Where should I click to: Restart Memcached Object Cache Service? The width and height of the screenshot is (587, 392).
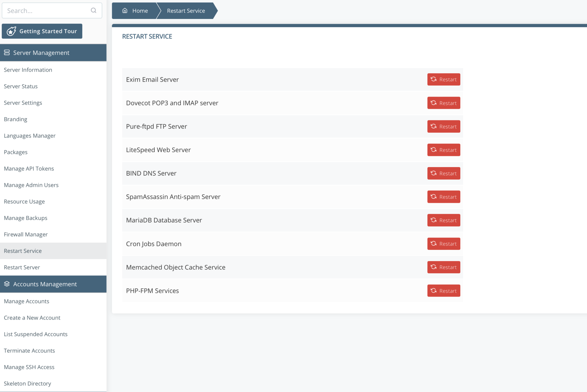point(444,267)
